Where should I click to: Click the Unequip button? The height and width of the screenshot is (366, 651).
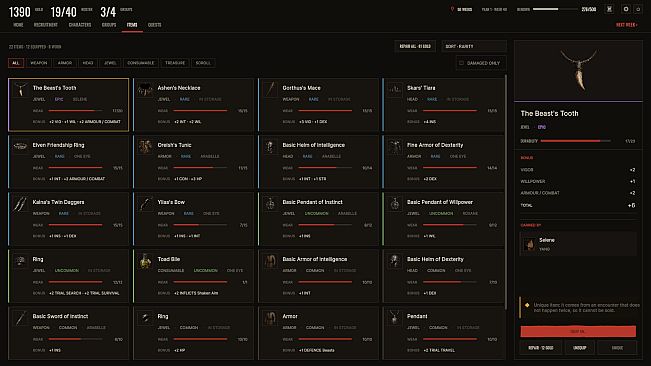tap(580, 348)
